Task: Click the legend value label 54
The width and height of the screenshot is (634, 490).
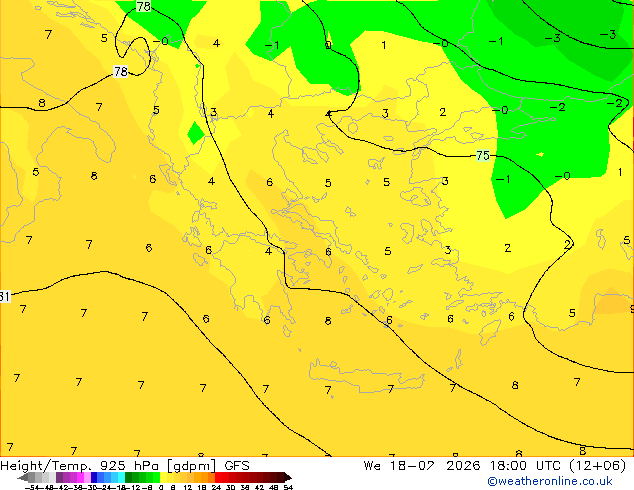Action: [x=288, y=487]
